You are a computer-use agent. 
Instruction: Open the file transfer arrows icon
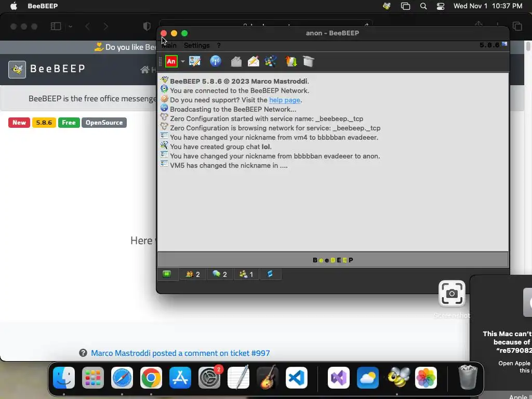291,61
